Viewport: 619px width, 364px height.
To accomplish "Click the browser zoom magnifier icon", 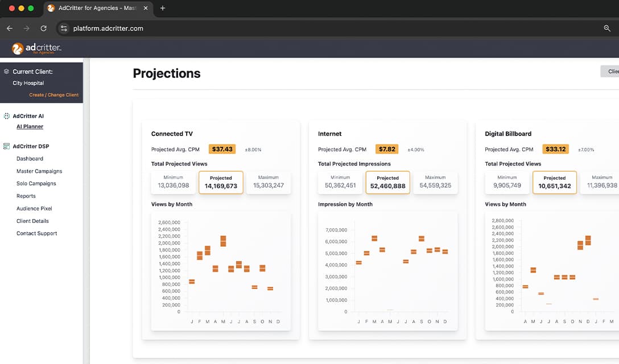I will pos(607,28).
